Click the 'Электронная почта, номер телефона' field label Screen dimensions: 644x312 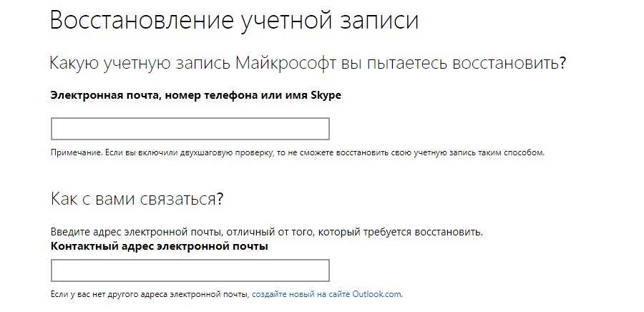click(x=195, y=94)
